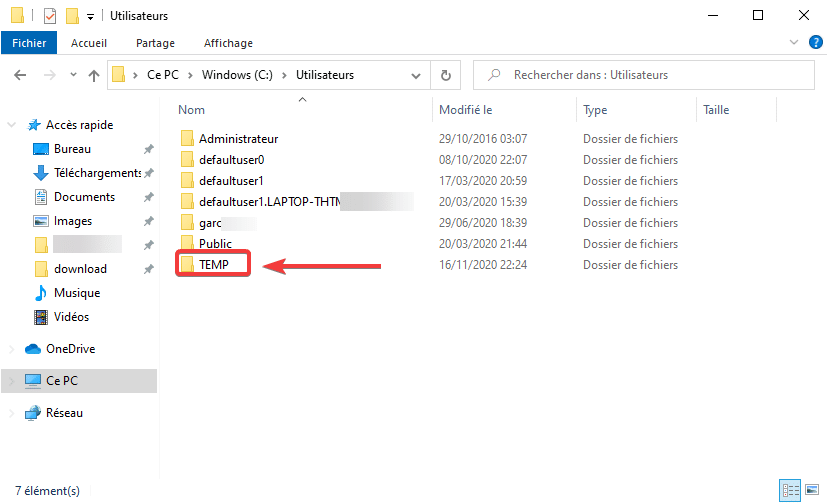Select the TEMP folder

(x=215, y=265)
